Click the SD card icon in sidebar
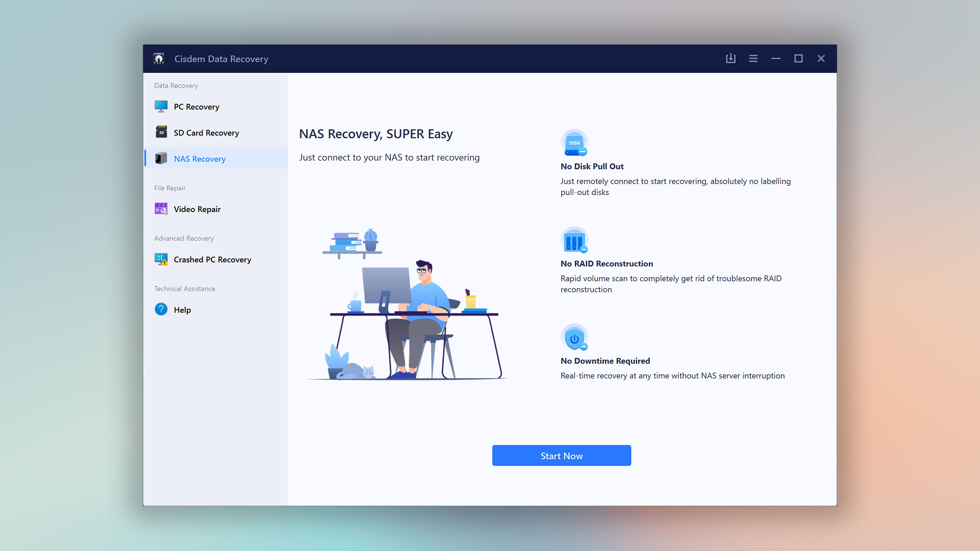 [161, 132]
